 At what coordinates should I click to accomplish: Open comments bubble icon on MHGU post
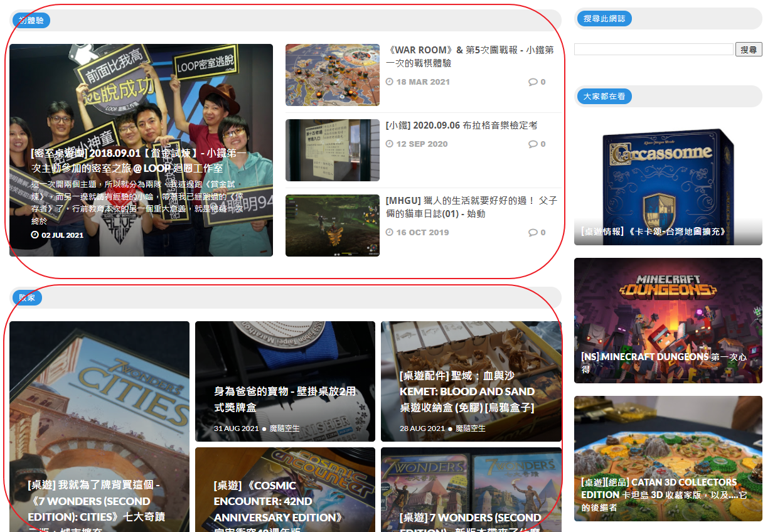tap(533, 233)
